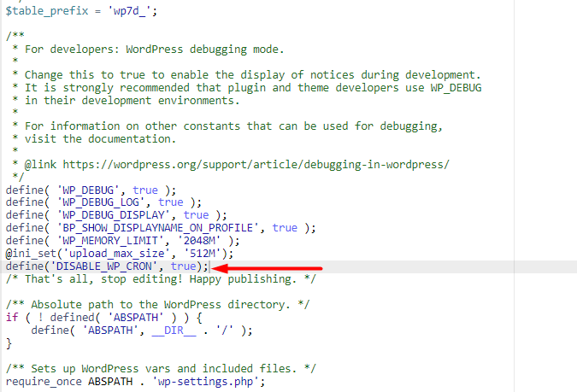Click the debugging-in-wordpress URL line

click(x=230, y=164)
